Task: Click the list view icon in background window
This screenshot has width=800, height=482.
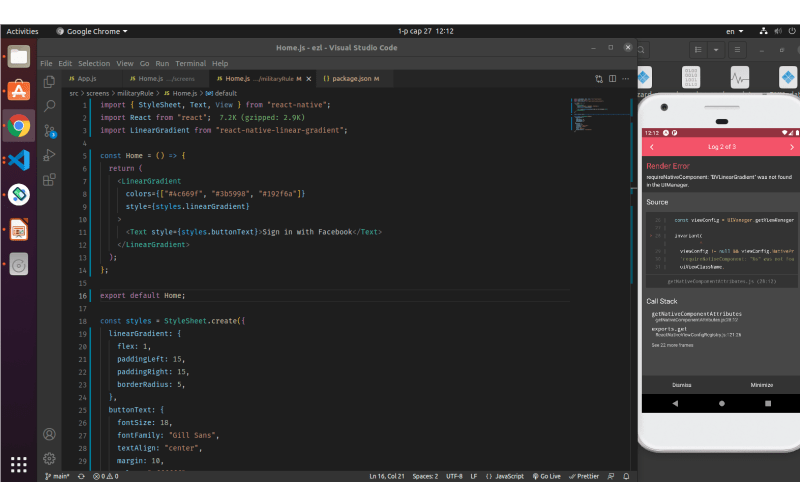Action: (x=698, y=50)
